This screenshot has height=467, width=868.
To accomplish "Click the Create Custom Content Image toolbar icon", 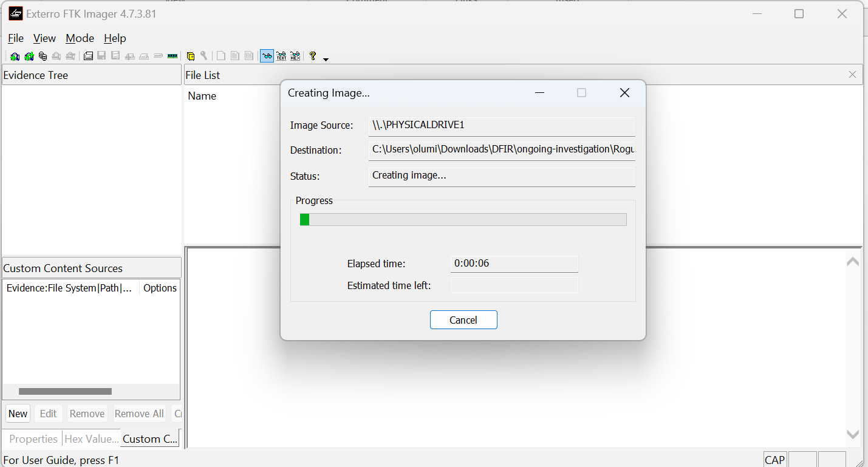I will [x=144, y=56].
